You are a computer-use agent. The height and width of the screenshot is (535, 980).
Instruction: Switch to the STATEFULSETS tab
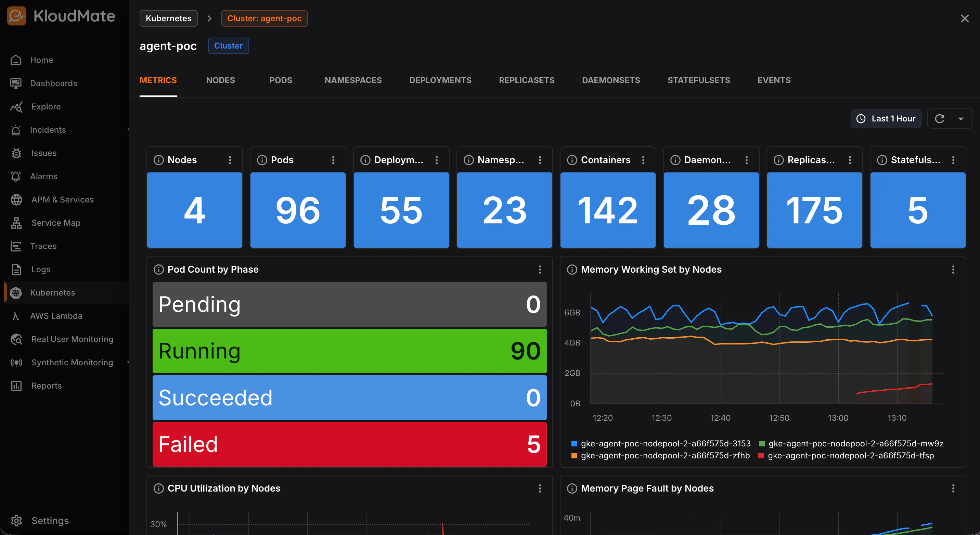(x=698, y=80)
